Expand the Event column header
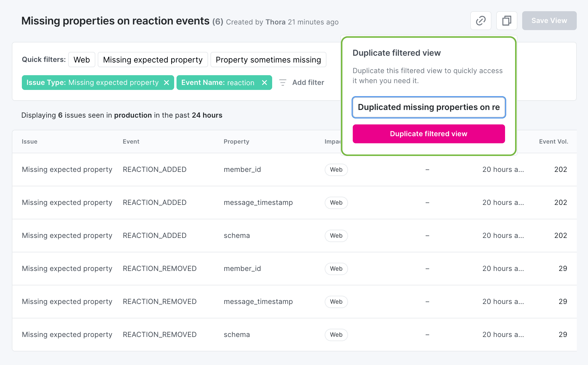The image size is (588, 365). pyautogui.click(x=131, y=141)
